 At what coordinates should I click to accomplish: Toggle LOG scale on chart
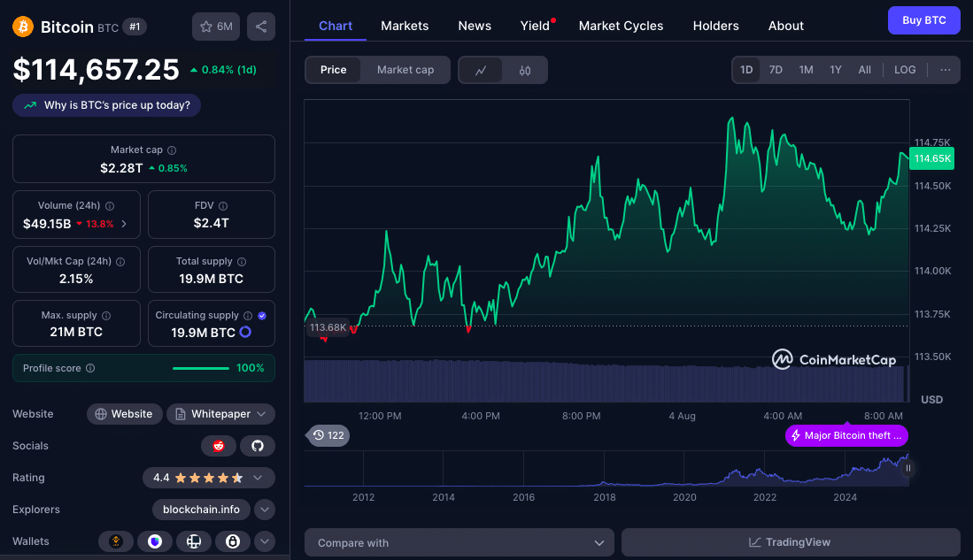pos(905,70)
